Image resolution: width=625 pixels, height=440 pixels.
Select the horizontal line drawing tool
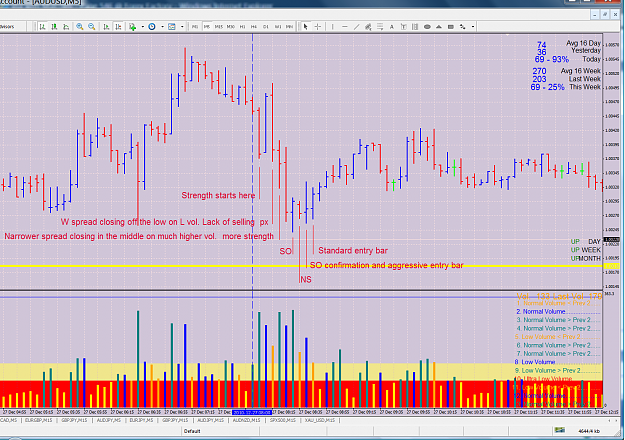click(345, 27)
